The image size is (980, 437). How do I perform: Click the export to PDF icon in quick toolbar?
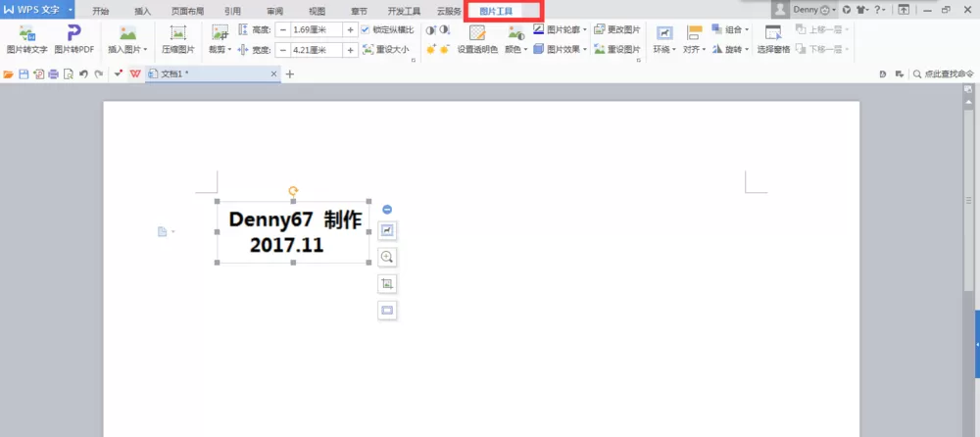39,74
